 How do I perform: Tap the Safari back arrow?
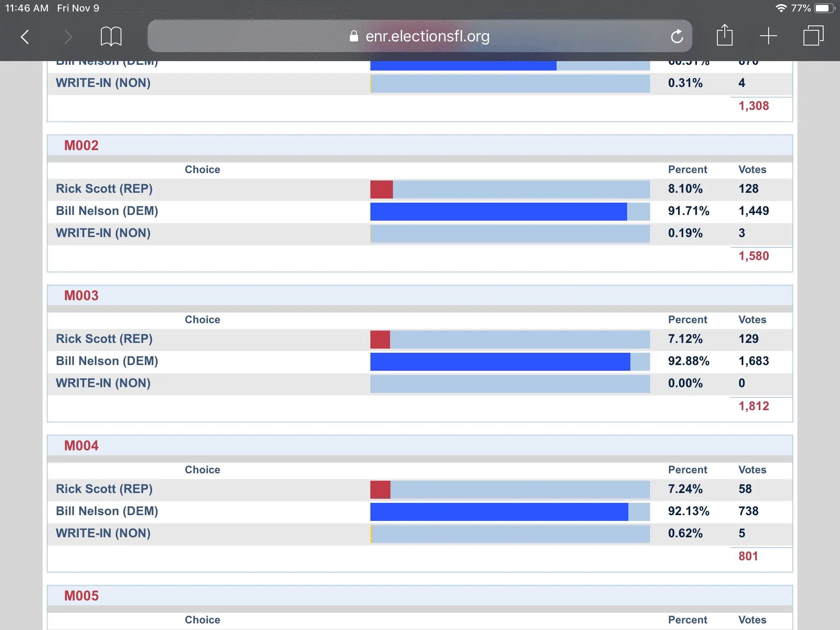(25, 37)
